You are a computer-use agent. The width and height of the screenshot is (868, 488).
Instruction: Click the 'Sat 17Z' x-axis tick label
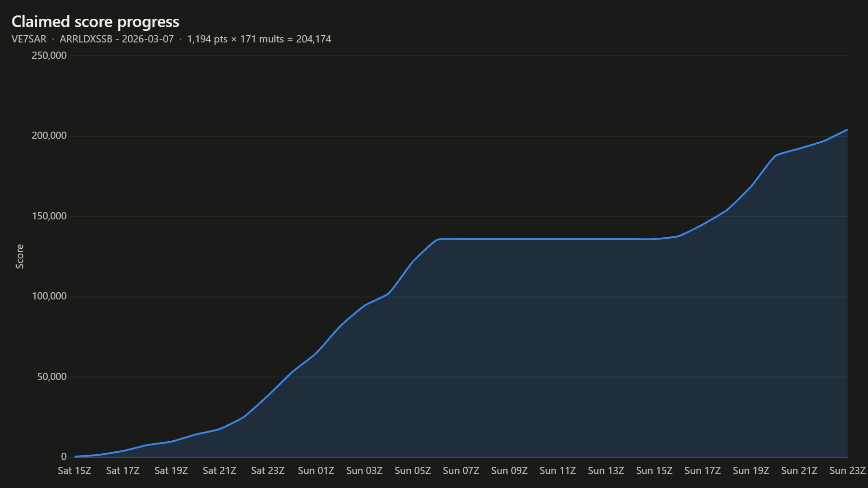123,471
